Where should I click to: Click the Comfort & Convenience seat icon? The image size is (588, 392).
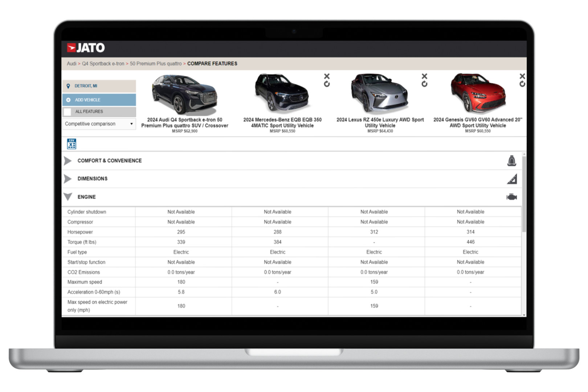(511, 160)
